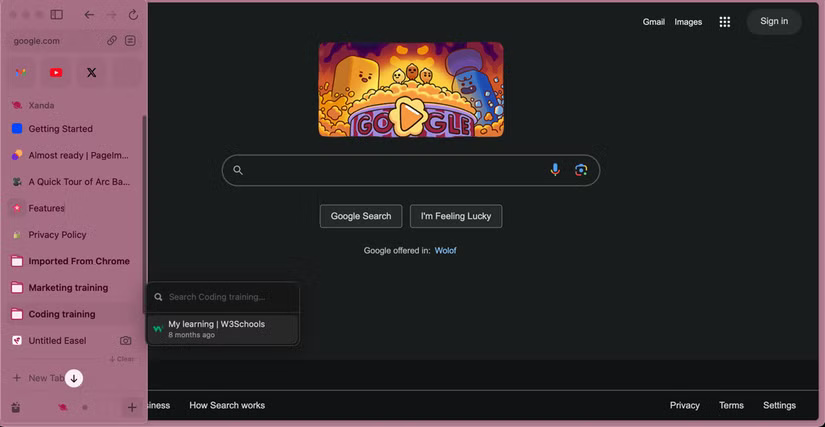
Task: Click the Search Coding training field
Action: coord(223,297)
